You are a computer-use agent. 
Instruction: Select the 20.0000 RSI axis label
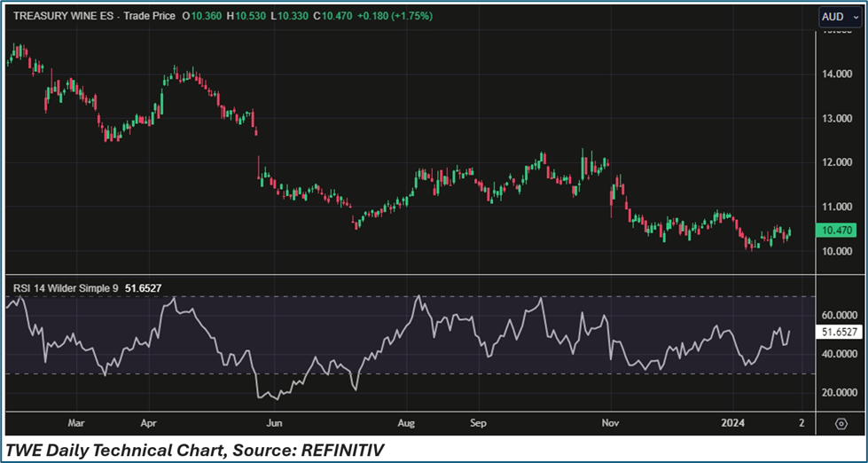(x=840, y=393)
